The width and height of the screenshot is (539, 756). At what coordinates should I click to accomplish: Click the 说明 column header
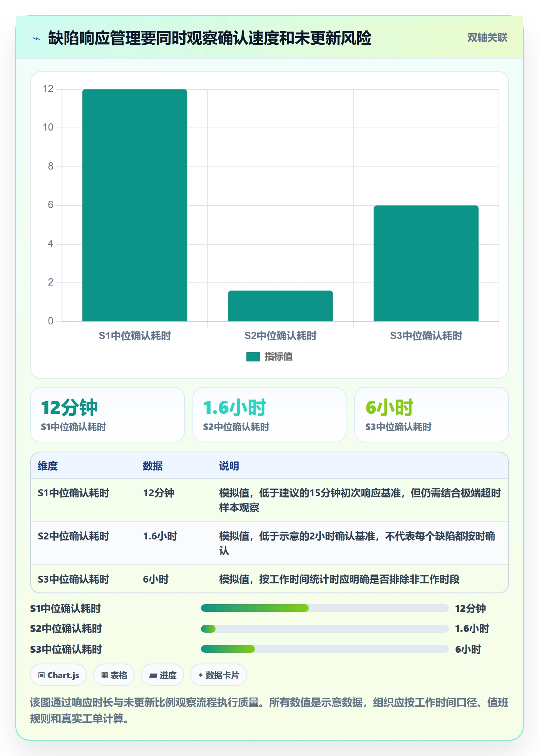[229, 466]
